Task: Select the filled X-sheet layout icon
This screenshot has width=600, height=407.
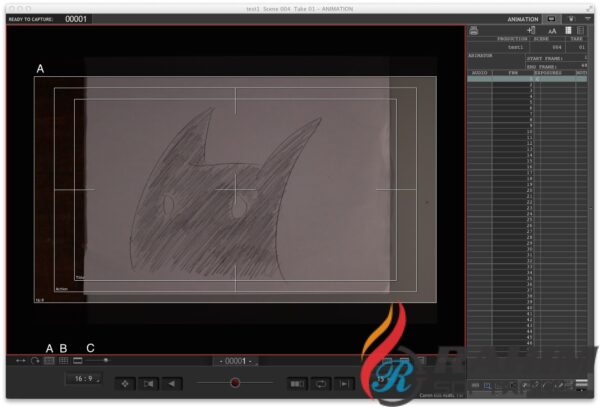Action: 568,30
